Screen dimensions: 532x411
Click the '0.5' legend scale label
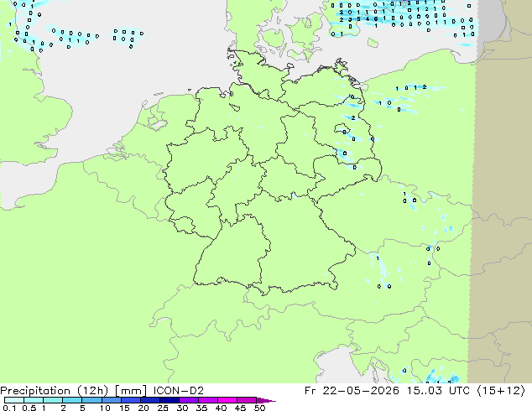(x=29, y=408)
